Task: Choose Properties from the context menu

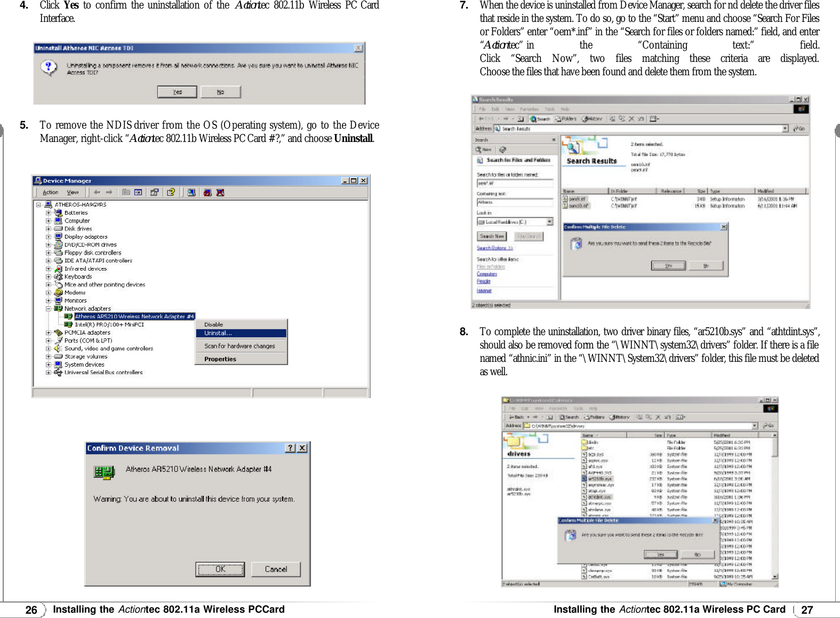Action: 241,359
